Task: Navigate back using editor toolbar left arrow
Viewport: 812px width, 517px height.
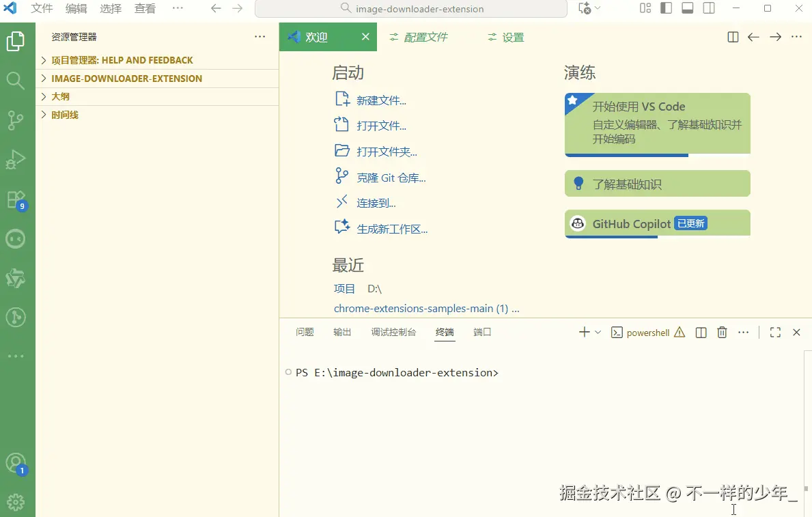Action: pyautogui.click(x=753, y=37)
